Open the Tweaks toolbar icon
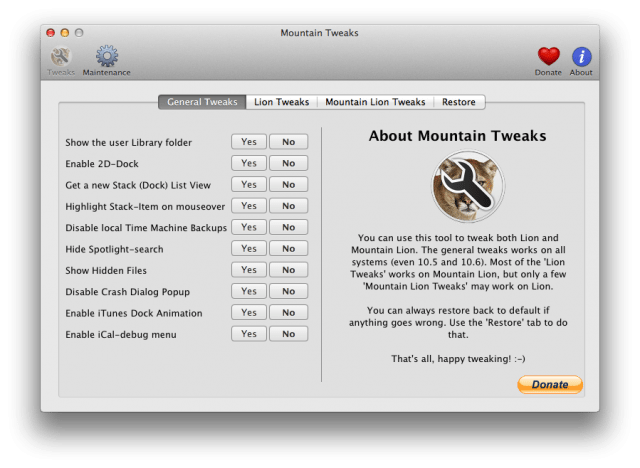640x468 pixels. 61,56
